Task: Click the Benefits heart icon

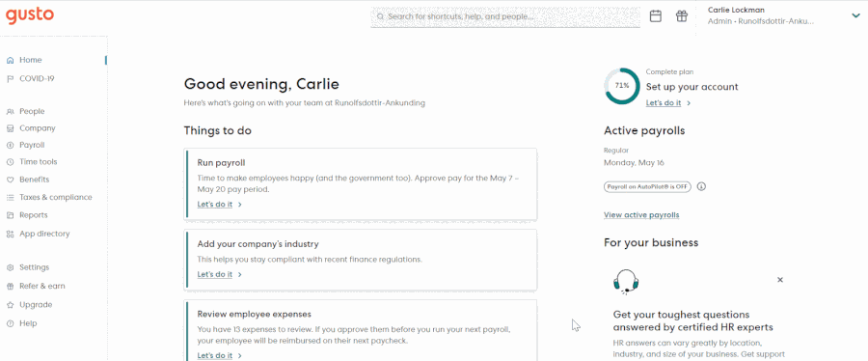Action: coord(10,180)
